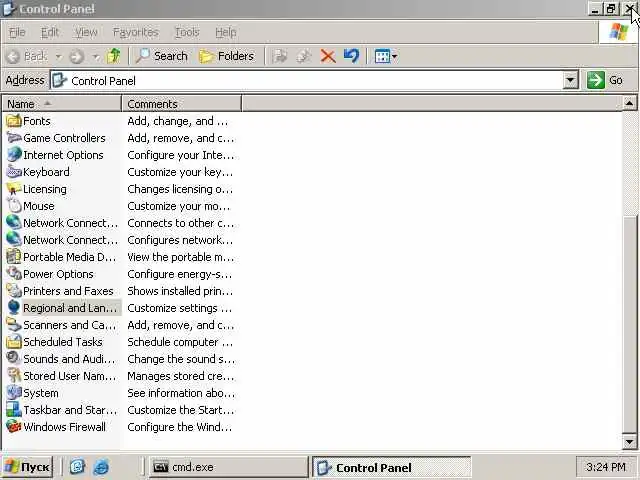Click comment 'Customize your mo...'
The width and height of the screenshot is (640, 480).
[x=179, y=206]
